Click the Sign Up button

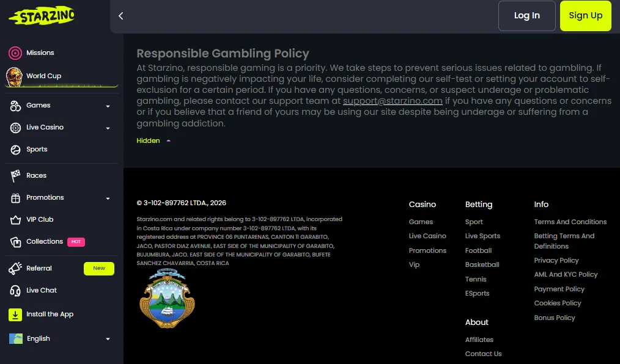click(x=586, y=16)
